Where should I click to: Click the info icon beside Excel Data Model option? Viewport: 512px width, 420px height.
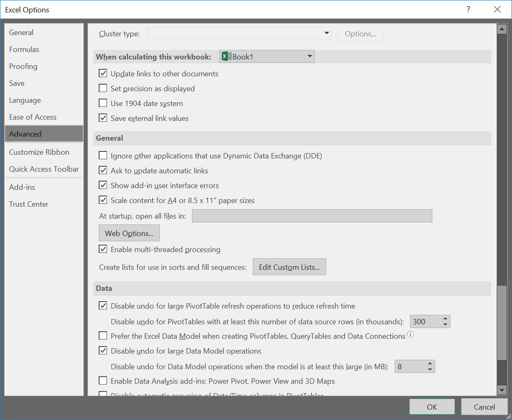(410, 335)
